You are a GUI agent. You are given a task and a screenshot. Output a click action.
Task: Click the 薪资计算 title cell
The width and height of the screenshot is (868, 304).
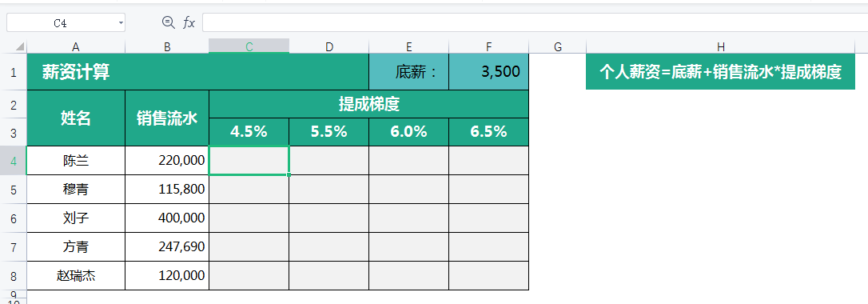(197, 72)
